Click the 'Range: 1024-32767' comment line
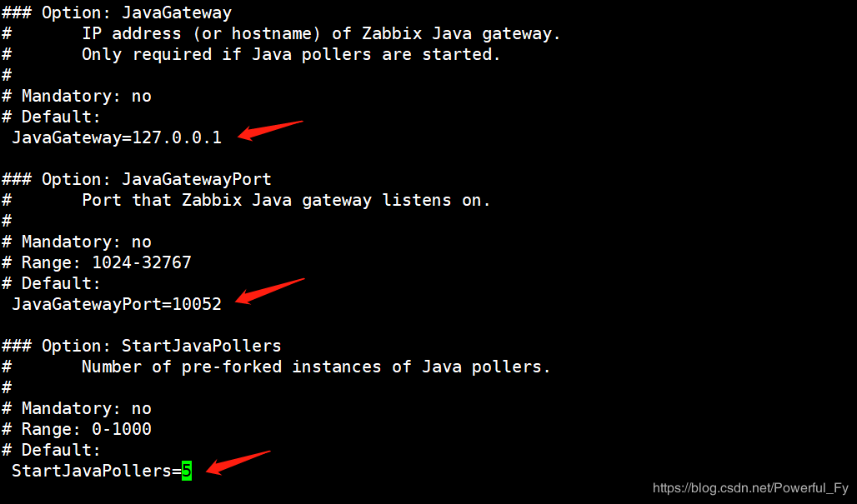 [x=97, y=262]
